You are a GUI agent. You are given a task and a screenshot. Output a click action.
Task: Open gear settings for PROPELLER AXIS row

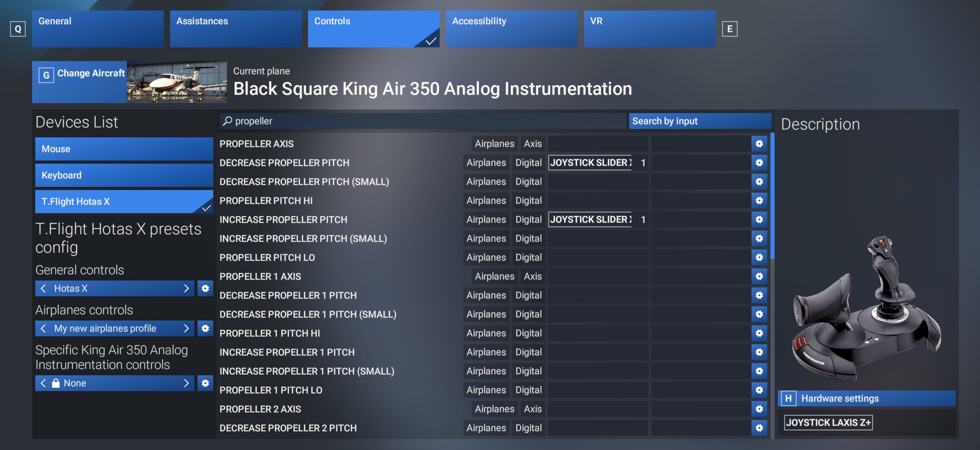pyautogui.click(x=759, y=144)
